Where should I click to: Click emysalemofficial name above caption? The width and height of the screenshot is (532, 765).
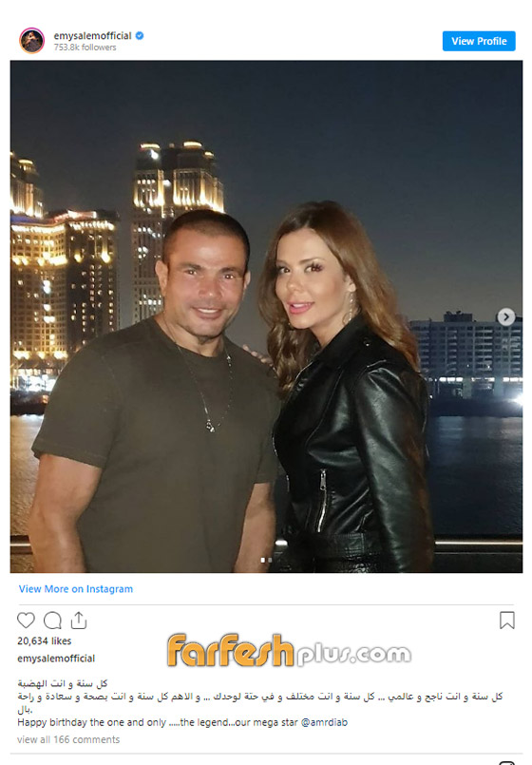(x=56, y=659)
